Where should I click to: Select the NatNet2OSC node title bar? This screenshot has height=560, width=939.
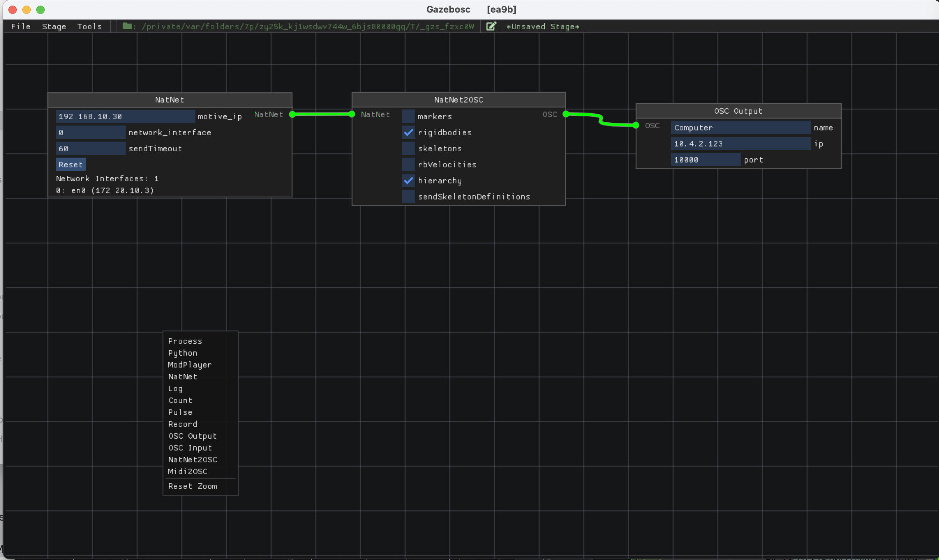click(459, 100)
